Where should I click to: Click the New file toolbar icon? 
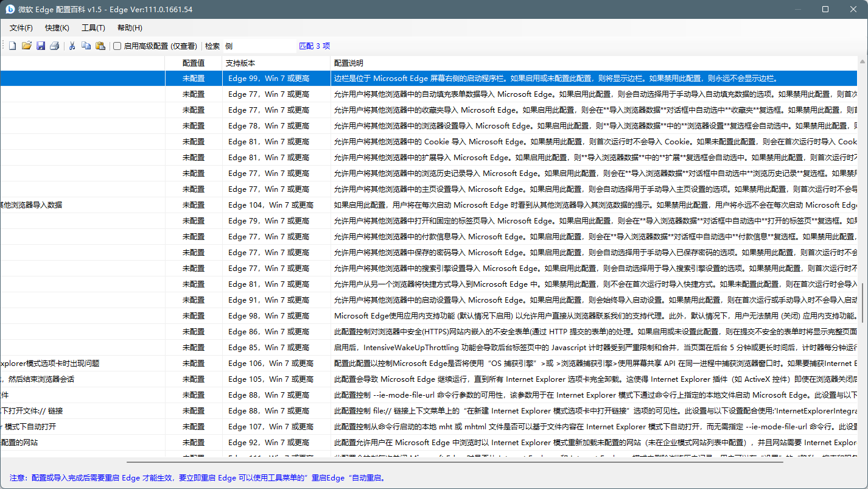12,46
